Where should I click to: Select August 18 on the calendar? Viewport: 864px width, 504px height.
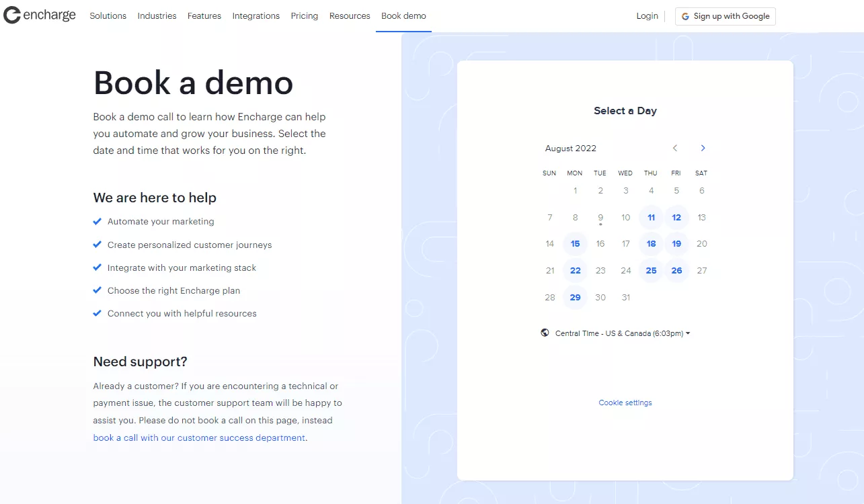pos(651,244)
